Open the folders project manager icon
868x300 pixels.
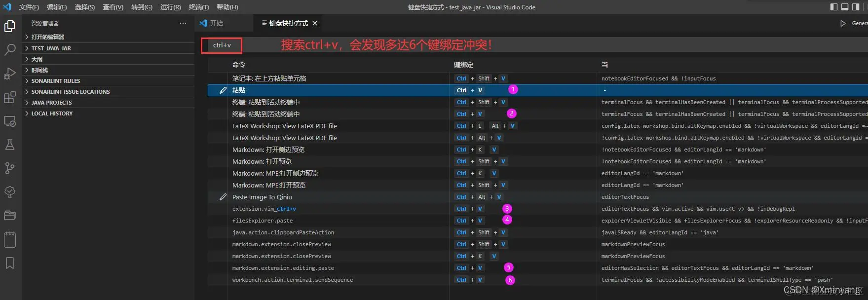point(10,216)
